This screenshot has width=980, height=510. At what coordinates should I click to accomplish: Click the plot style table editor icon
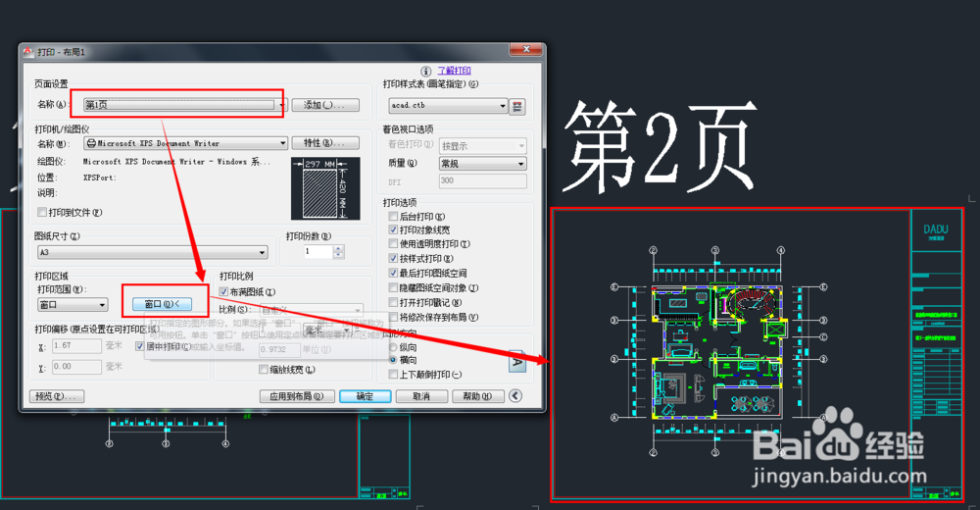[516, 106]
